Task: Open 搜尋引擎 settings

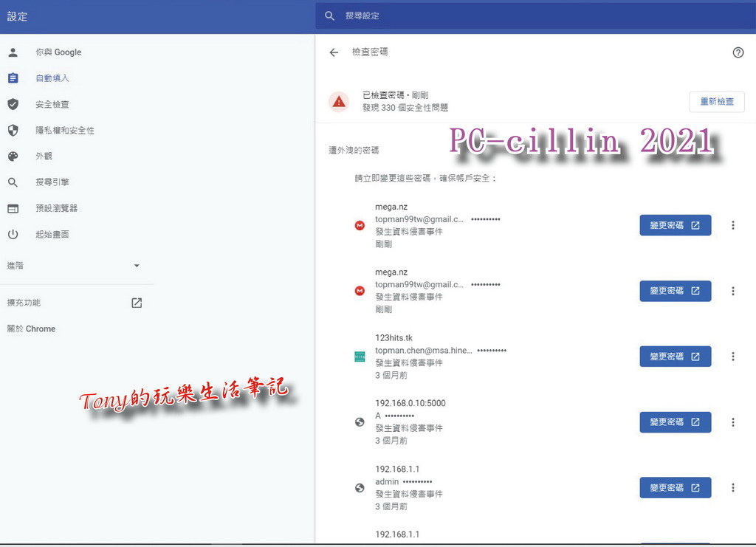Action: tap(52, 182)
